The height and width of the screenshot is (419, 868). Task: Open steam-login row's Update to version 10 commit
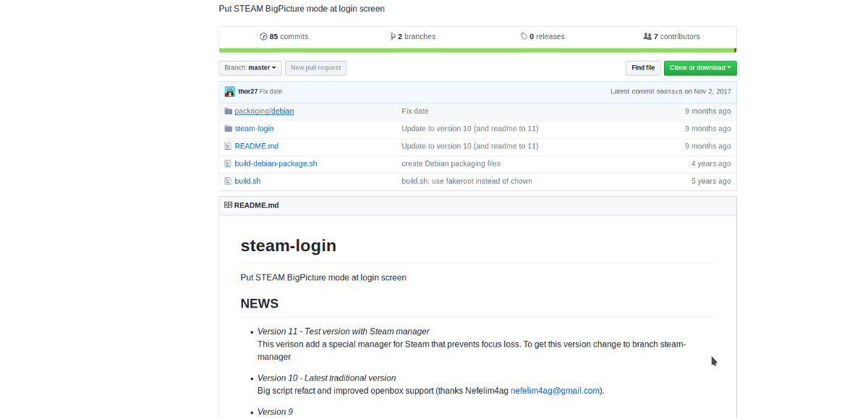point(469,129)
